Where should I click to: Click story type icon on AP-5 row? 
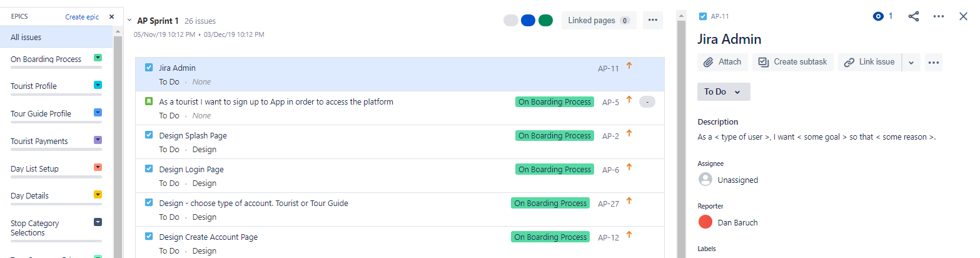[149, 101]
